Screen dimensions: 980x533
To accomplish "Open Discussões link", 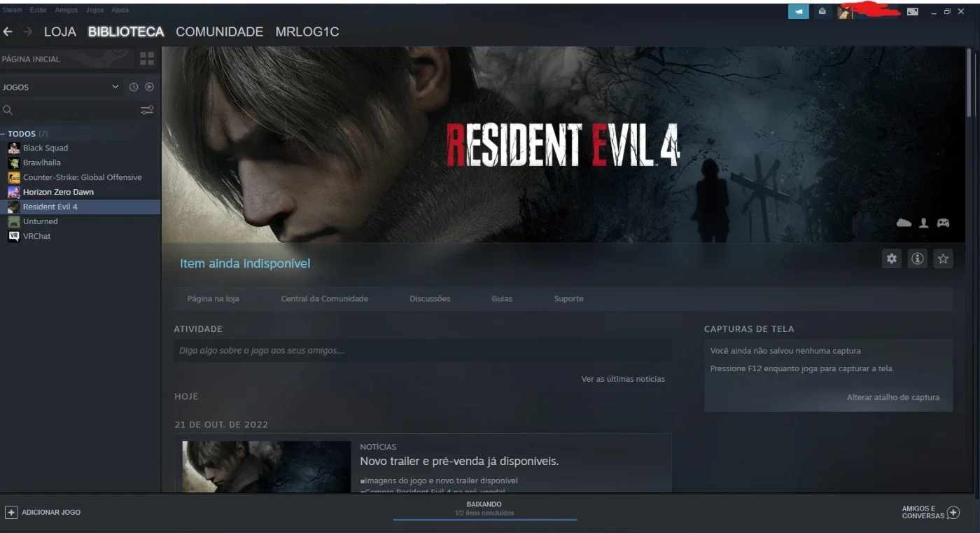I will pos(430,298).
